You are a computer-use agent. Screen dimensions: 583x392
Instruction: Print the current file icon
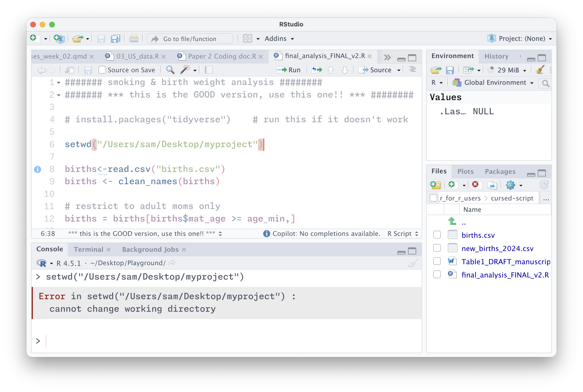click(x=134, y=38)
